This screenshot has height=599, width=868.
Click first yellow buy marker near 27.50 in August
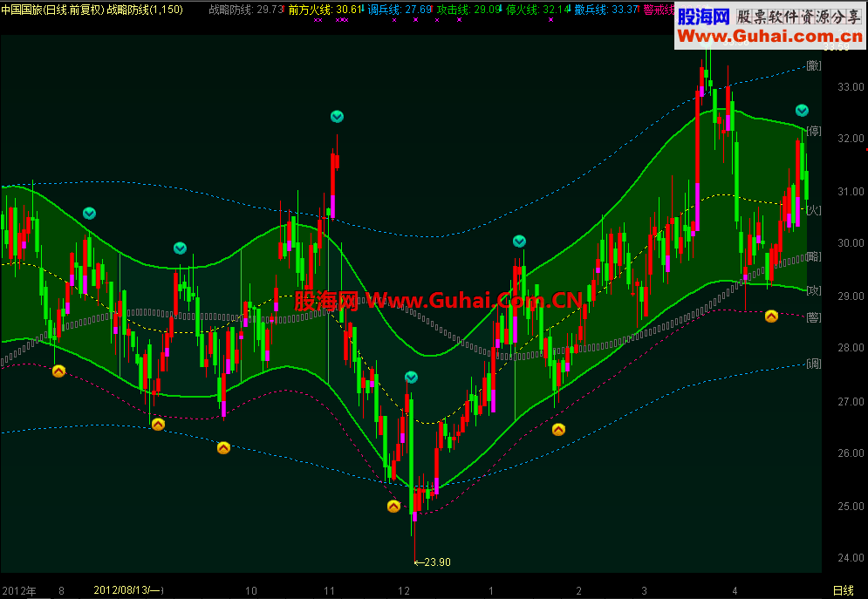[58, 371]
